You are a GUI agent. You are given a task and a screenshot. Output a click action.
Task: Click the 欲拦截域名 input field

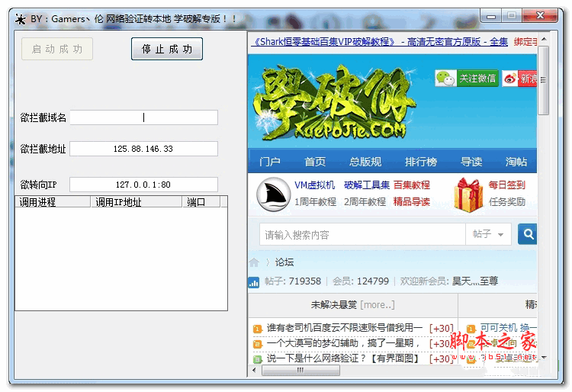point(143,117)
